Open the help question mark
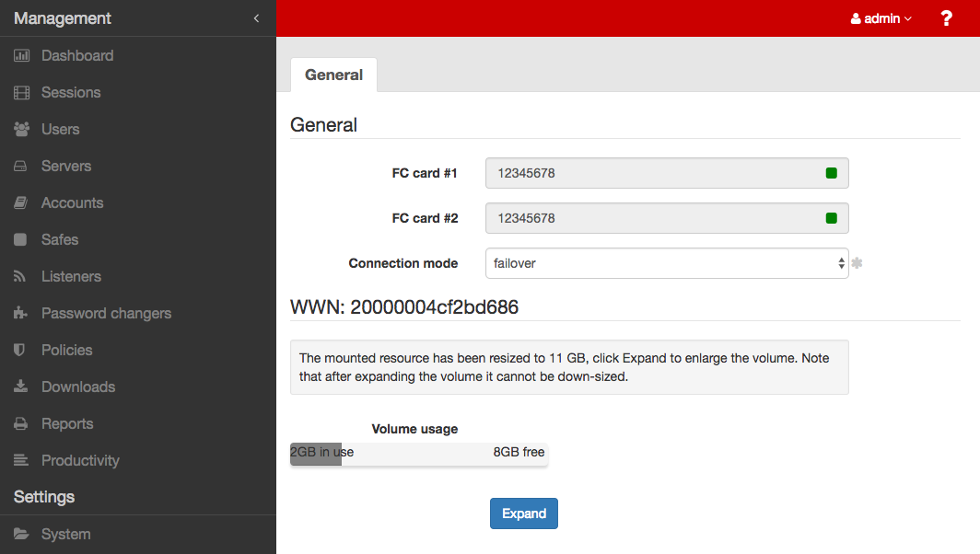Screen dimensions: 980x554 [946, 18]
